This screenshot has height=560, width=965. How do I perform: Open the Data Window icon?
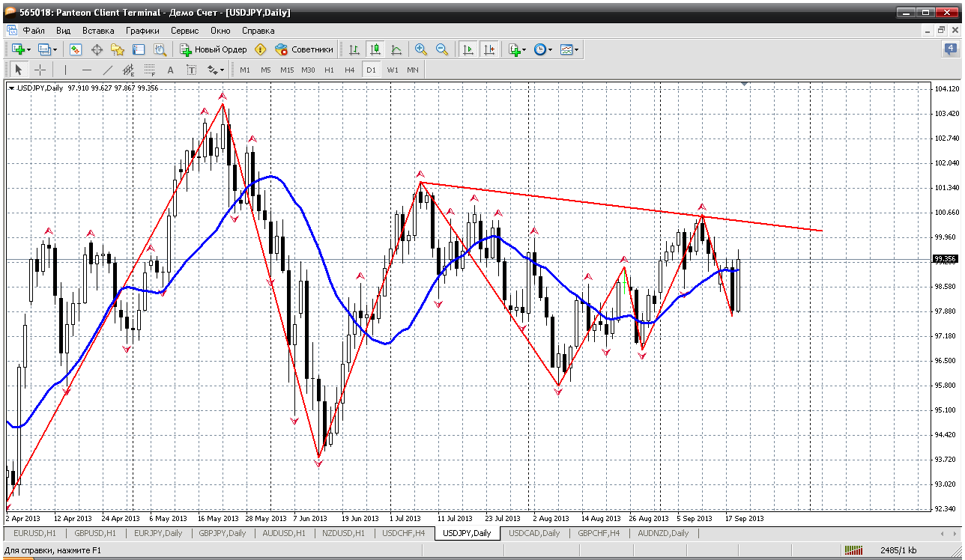pos(97,49)
